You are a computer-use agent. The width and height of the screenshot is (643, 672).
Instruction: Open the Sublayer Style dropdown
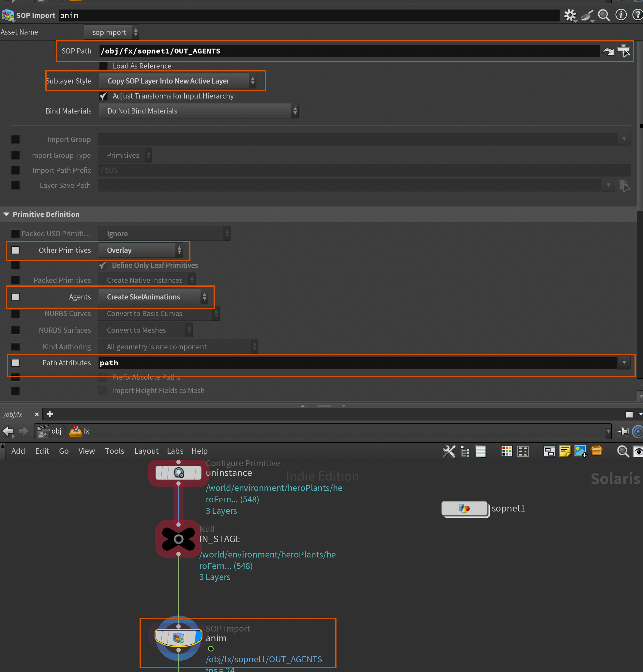(x=177, y=81)
